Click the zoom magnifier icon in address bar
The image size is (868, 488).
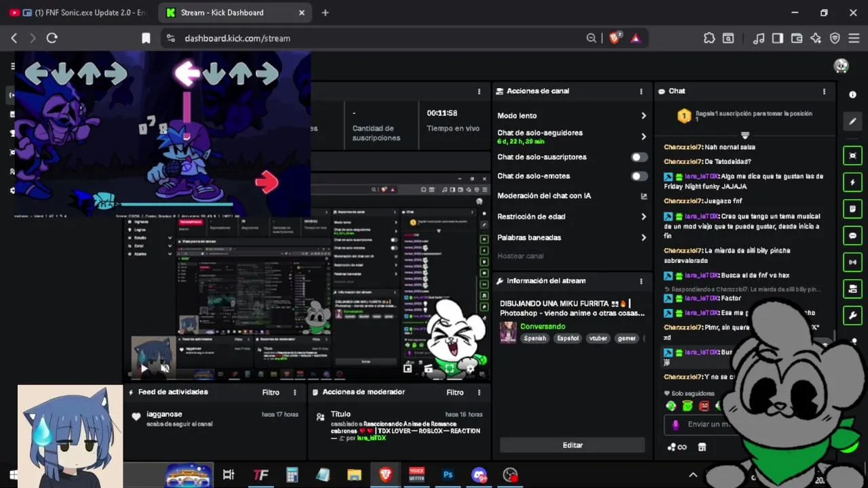[x=591, y=39]
